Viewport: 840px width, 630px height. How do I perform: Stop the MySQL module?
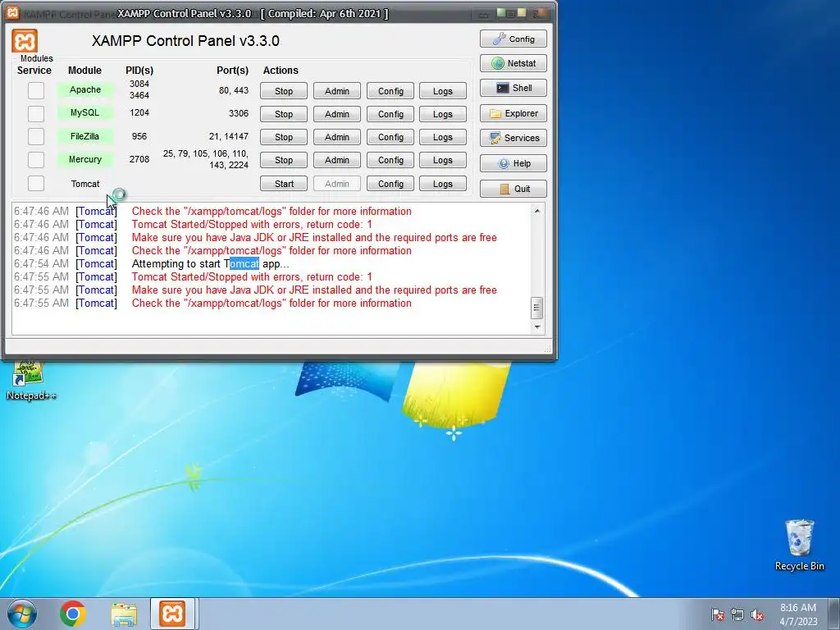[x=284, y=114]
